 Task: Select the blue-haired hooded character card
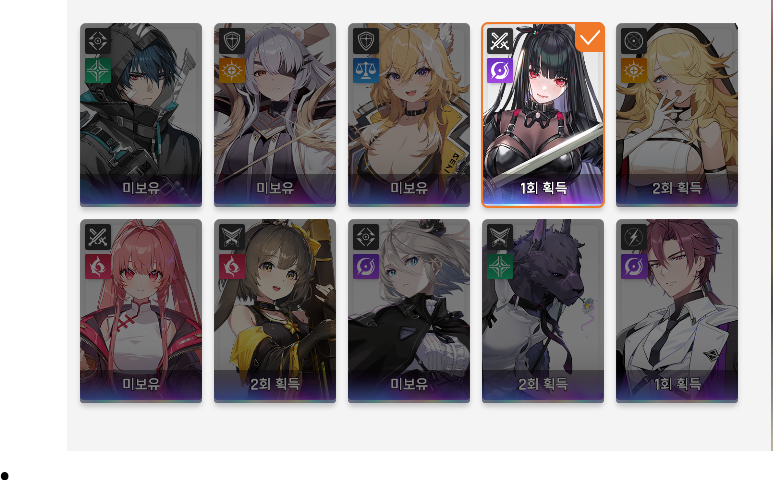[x=141, y=114]
